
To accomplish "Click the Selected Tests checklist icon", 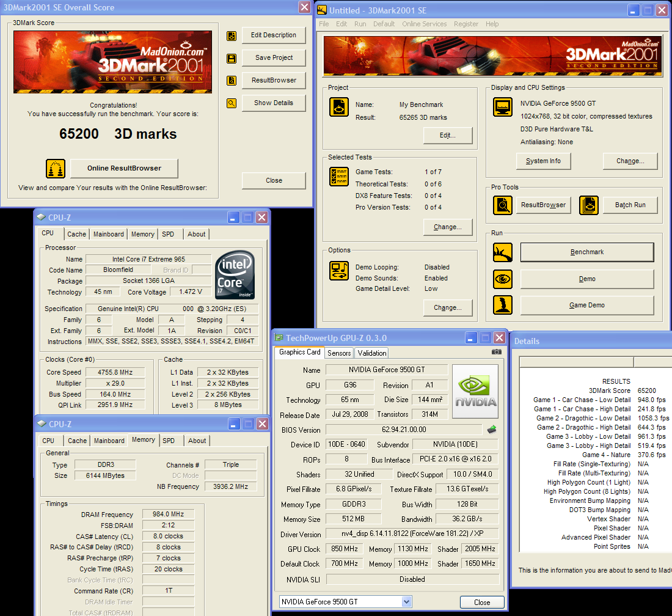I will pyautogui.click(x=339, y=177).
